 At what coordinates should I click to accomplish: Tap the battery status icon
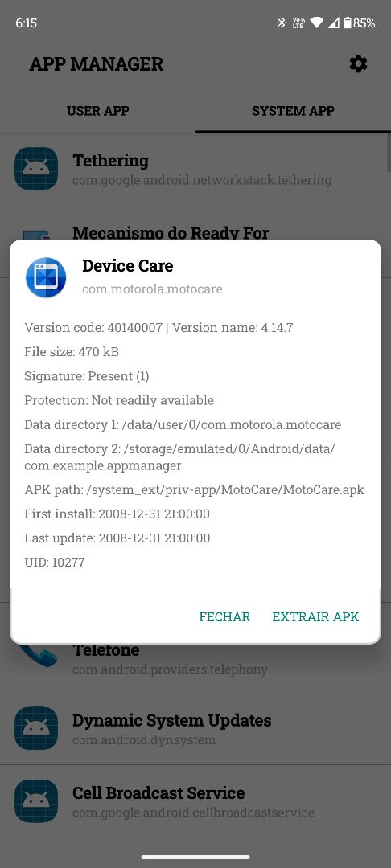348,23
